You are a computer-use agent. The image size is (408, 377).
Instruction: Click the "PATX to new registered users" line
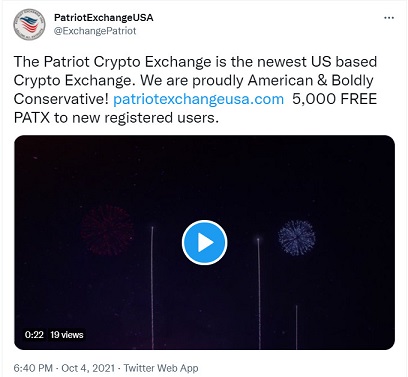tap(116, 118)
